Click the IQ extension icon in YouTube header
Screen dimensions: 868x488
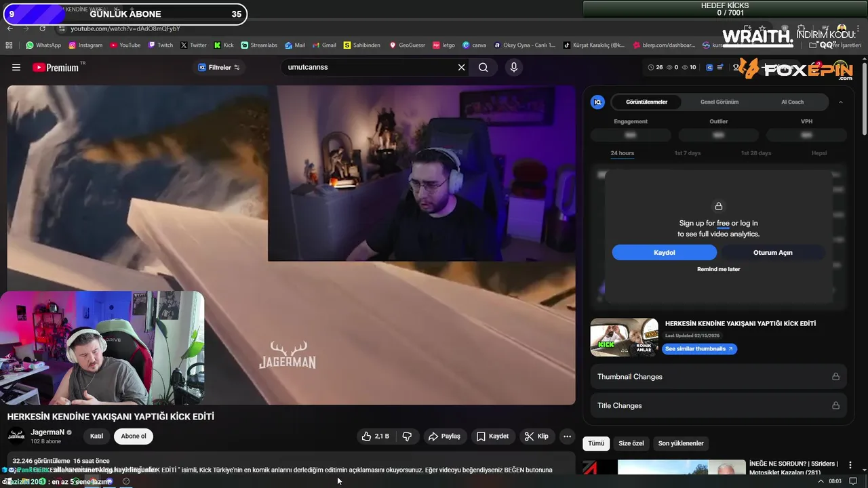[709, 67]
